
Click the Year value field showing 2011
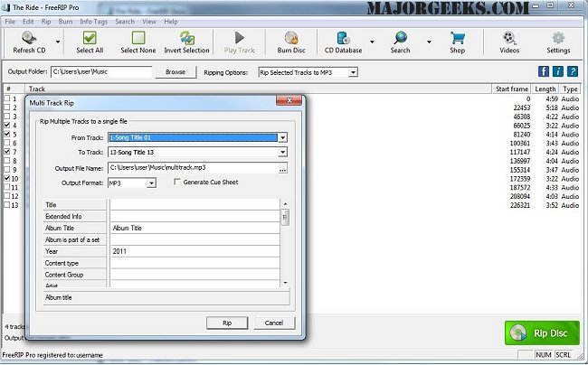pyautogui.click(x=195, y=251)
